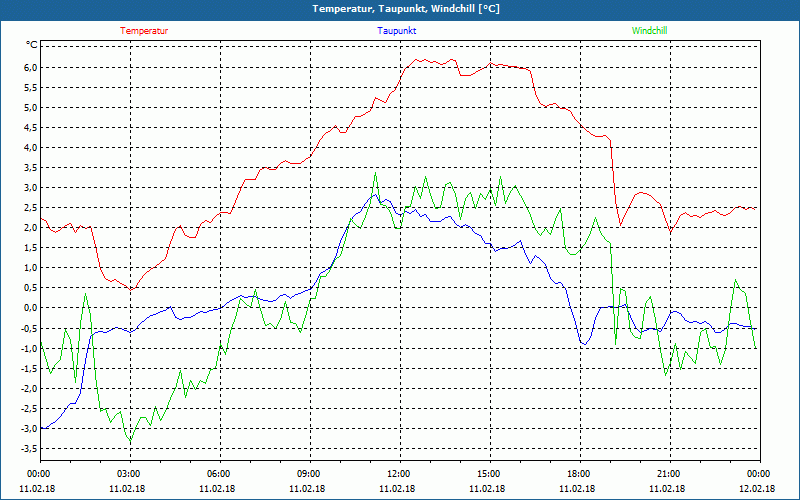
Task: Click the "-2,0" y-axis value
Action: tap(29, 388)
